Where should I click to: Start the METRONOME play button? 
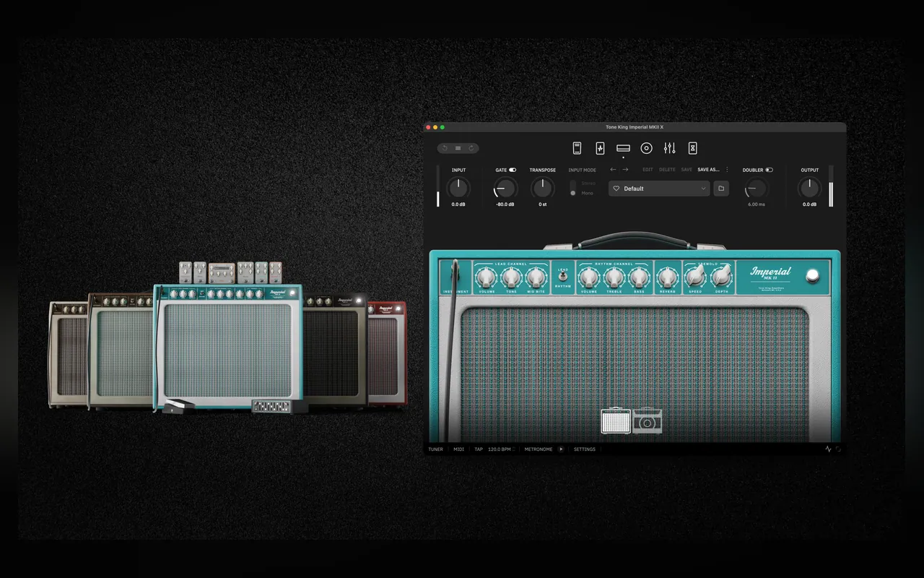(x=561, y=449)
